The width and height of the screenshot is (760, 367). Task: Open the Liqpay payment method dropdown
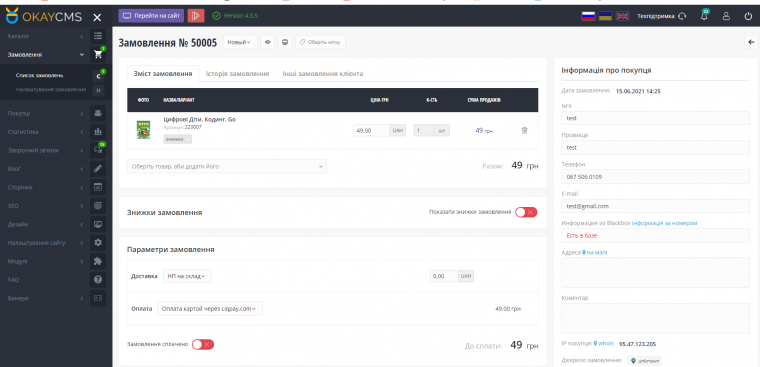210,309
